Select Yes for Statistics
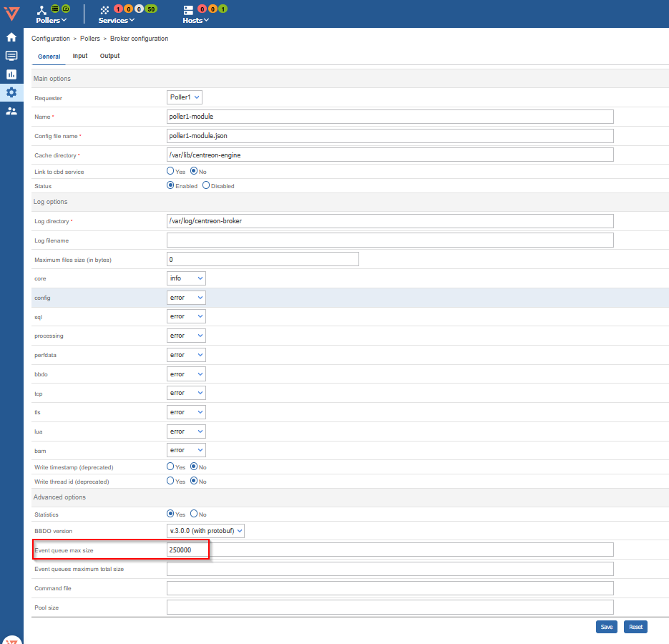 [x=170, y=514]
